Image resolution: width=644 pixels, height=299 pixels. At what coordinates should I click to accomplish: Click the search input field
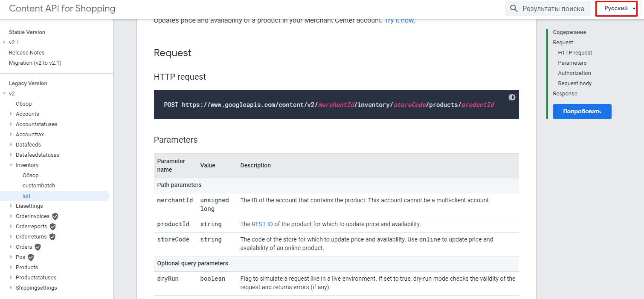[x=548, y=9]
